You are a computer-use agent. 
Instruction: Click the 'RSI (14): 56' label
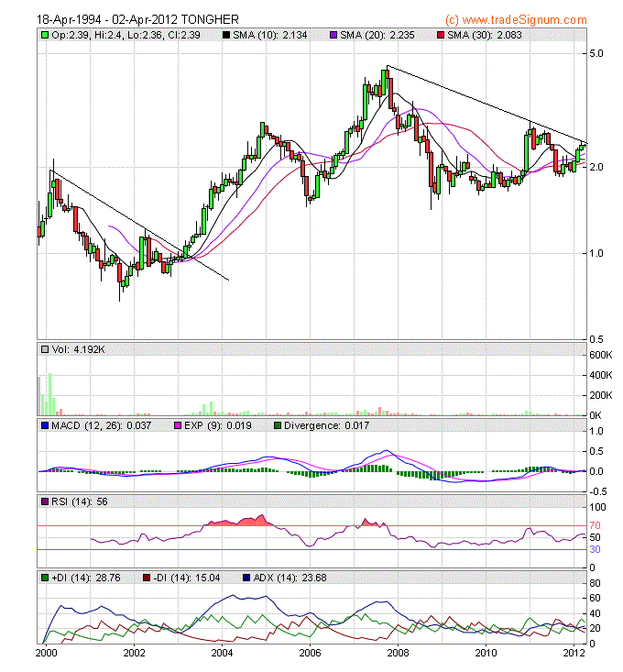pyautogui.click(x=79, y=501)
